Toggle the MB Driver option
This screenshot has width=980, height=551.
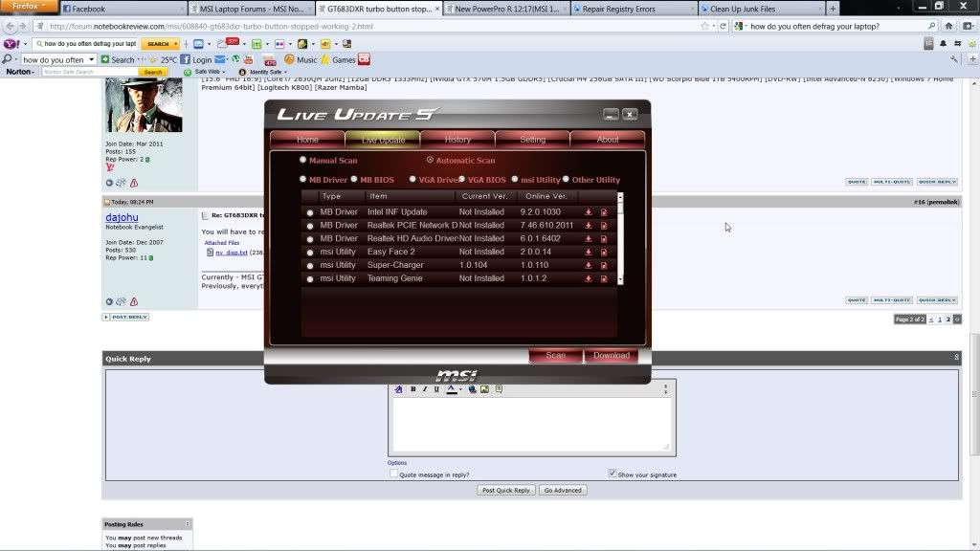(303, 179)
